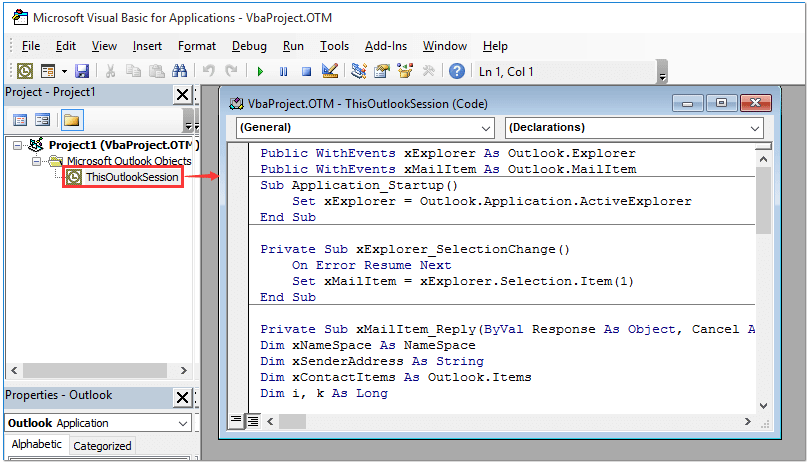The image size is (809, 466).
Task: Open VBA Help question mark icon
Action: pos(457,71)
